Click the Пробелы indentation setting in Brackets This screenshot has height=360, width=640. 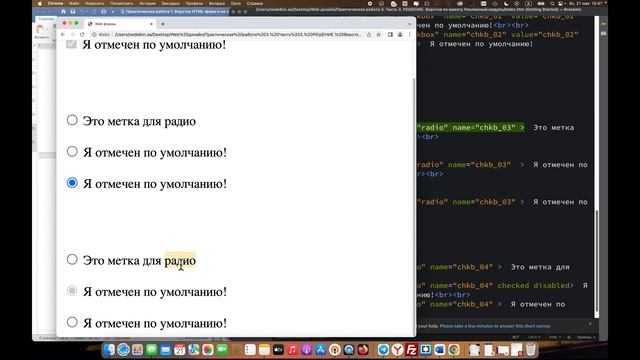coord(586,338)
